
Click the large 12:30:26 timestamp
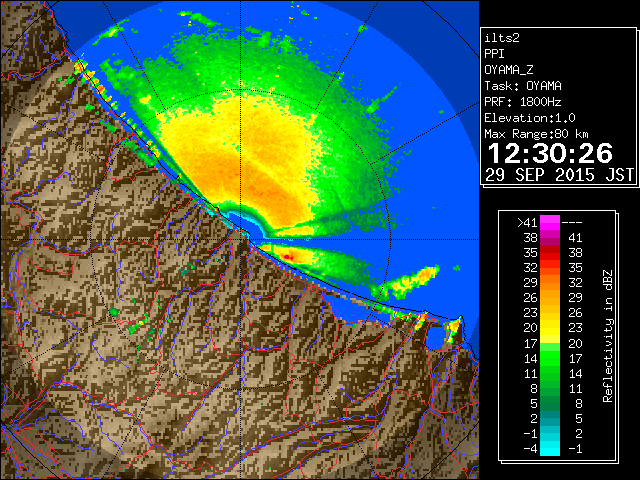tap(550, 153)
